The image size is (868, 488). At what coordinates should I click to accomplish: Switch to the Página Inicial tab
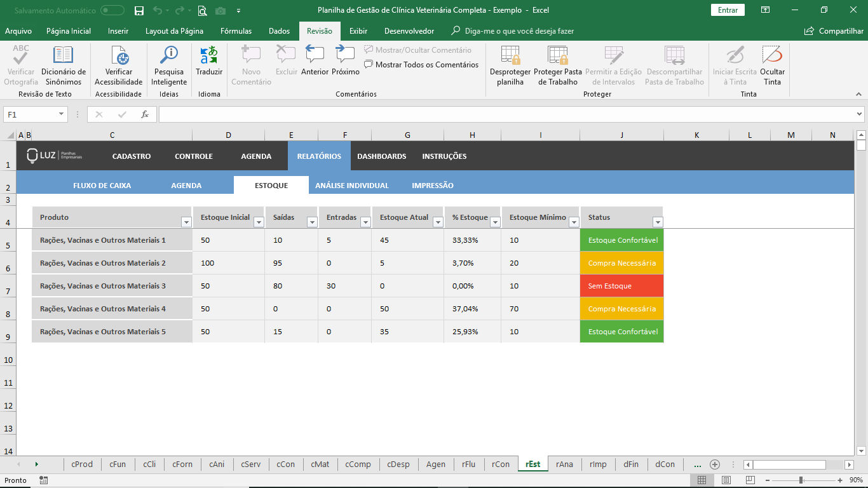click(x=69, y=31)
